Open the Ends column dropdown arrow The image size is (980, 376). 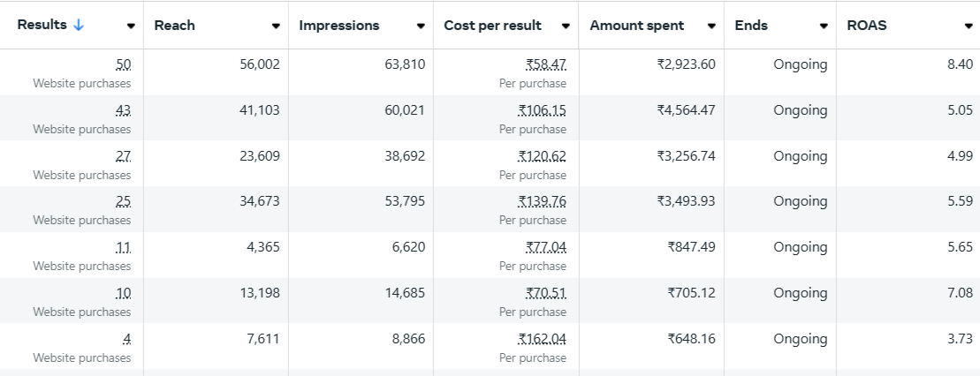pos(824,26)
